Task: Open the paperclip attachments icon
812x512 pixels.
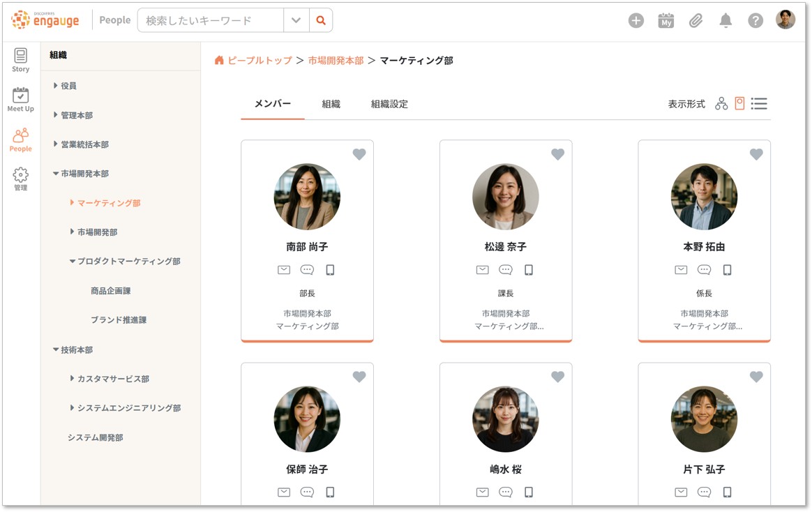Action: click(x=696, y=20)
